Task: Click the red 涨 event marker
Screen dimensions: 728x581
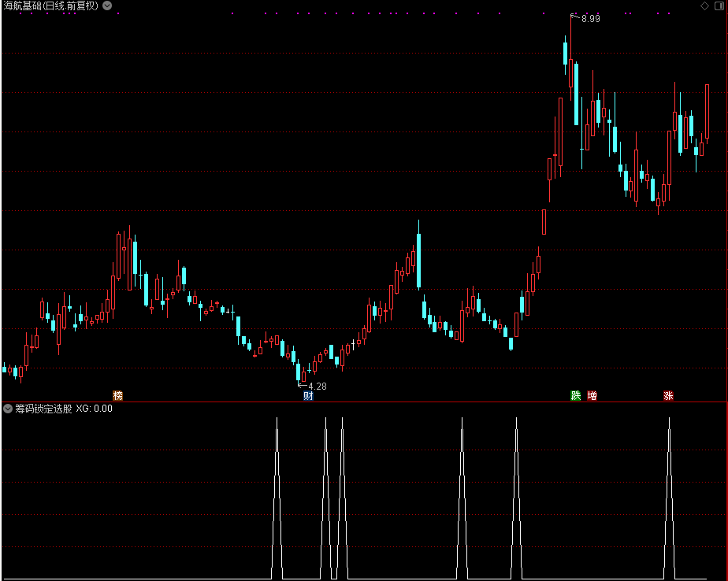Action: (668, 395)
